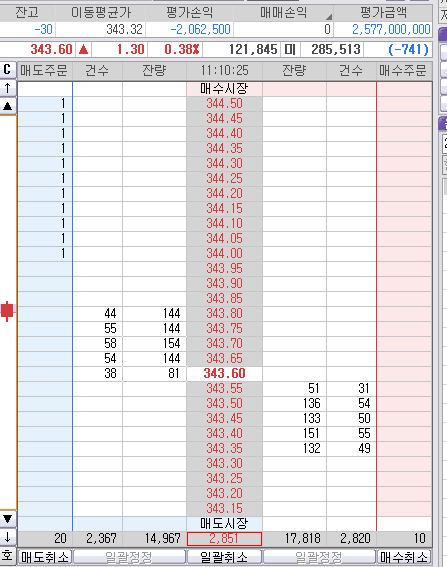Click price level 344.50
This screenshot has width=447, height=567.
click(x=224, y=104)
